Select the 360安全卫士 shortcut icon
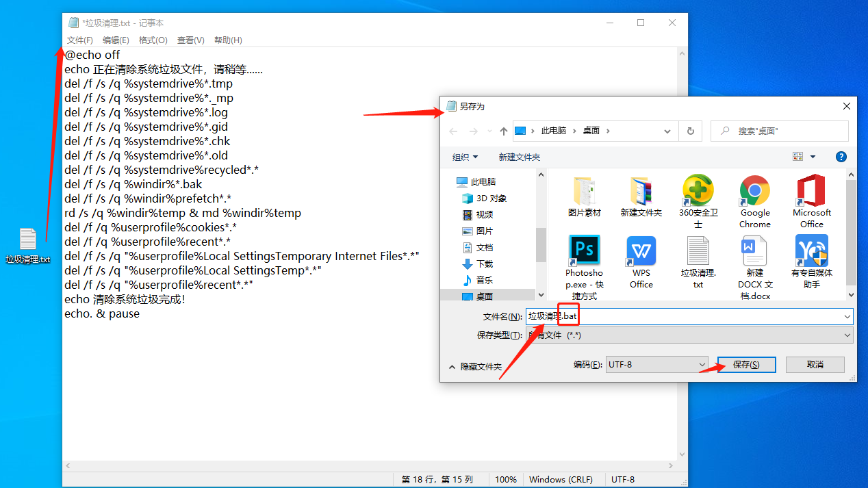The image size is (868, 488). point(698,191)
